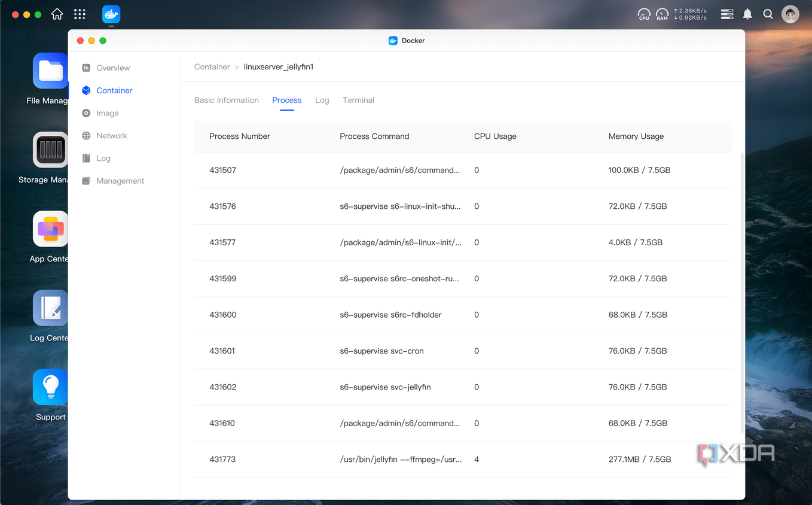
Task: Select process number 431773
Action: point(222,460)
